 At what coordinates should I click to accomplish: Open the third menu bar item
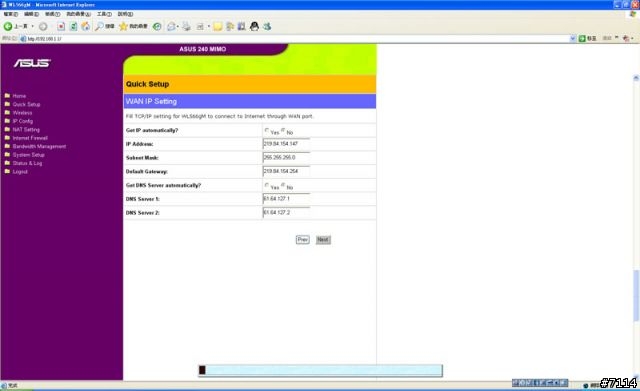coord(52,14)
